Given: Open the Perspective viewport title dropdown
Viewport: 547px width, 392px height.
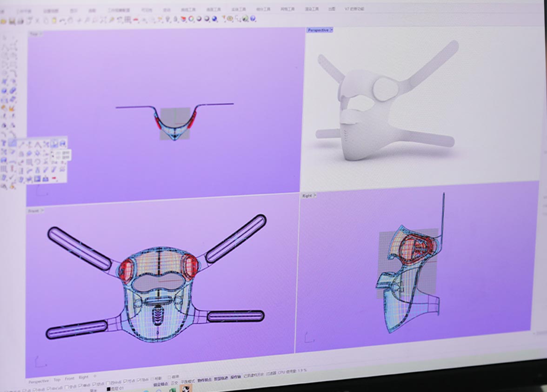Looking at the screenshot, I should click(332, 30).
